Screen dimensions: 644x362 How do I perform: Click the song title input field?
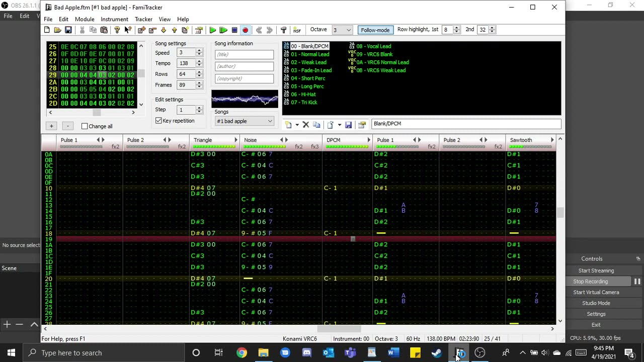[245, 54]
